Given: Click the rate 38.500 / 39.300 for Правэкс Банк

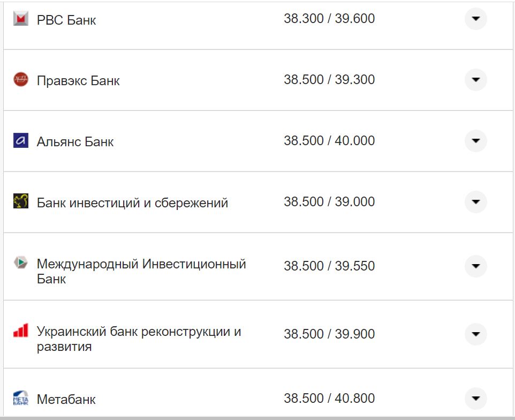Looking at the screenshot, I should click(330, 79).
